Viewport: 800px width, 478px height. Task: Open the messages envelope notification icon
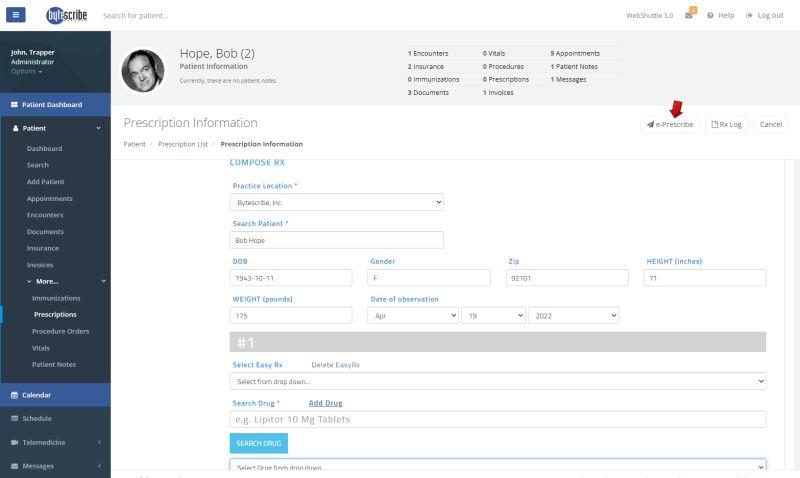tap(689, 16)
